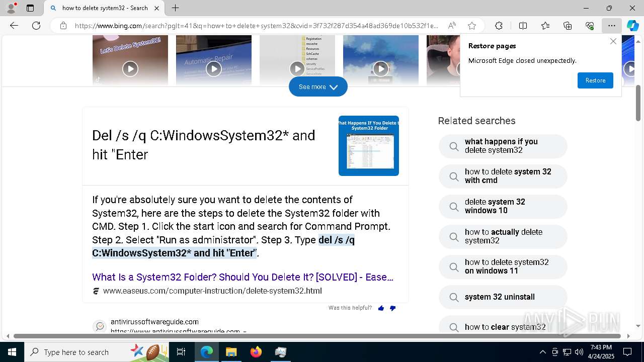
Task: Click the Restore button
Action: tap(595, 80)
